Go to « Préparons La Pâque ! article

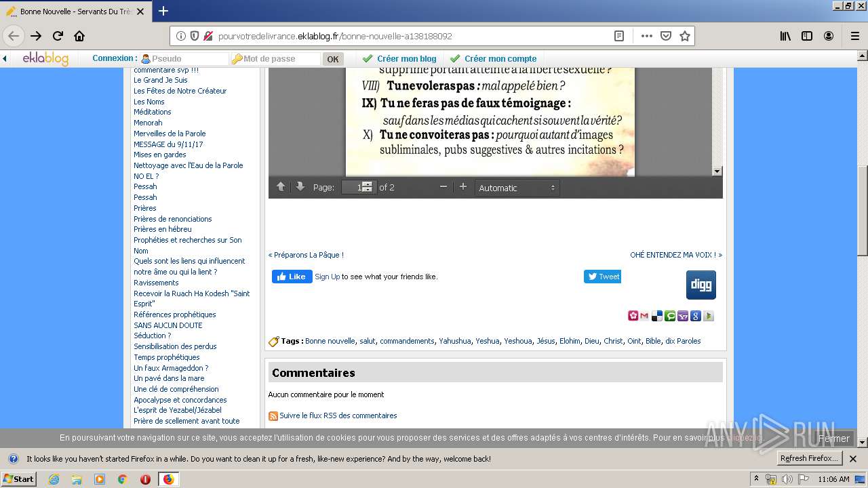click(x=306, y=255)
